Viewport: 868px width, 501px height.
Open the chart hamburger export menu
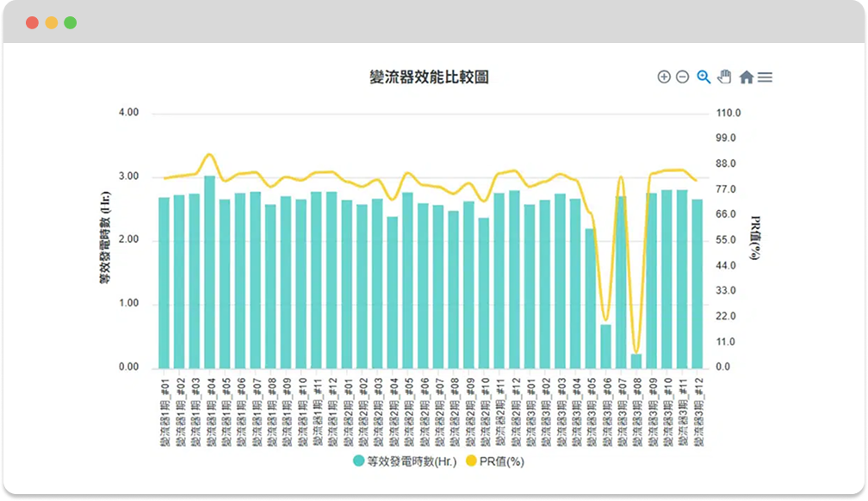(x=765, y=77)
